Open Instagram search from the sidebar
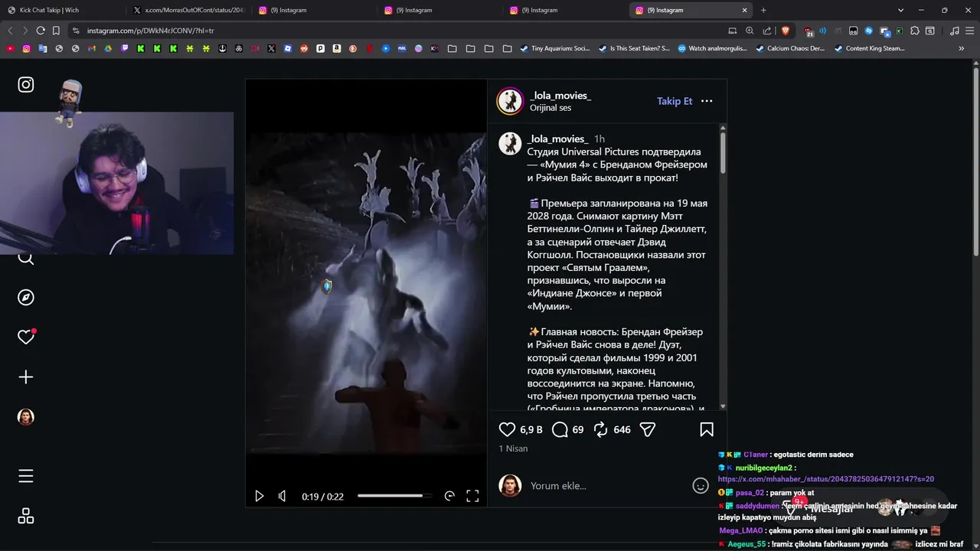980x551 pixels. point(26,258)
